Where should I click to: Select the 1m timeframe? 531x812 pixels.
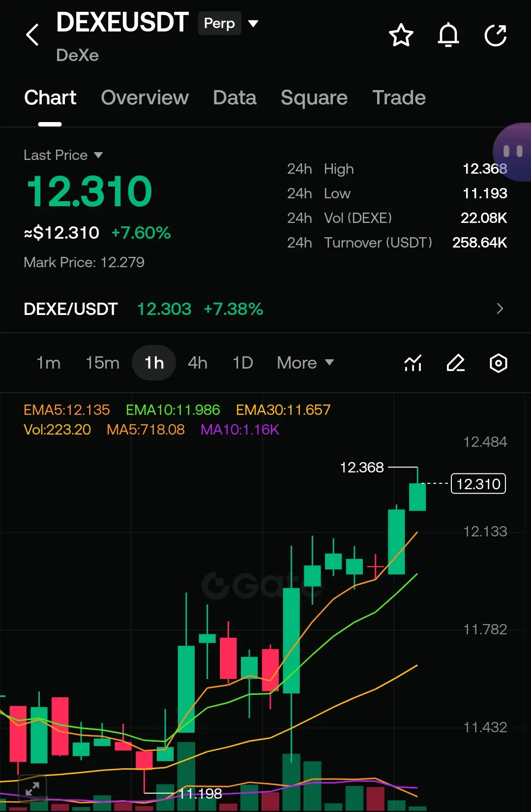point(49,363)
